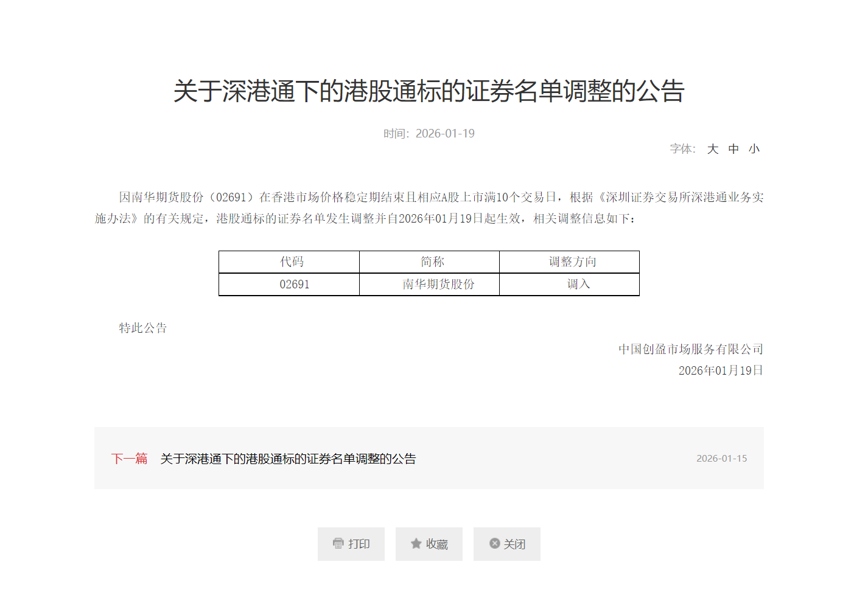Click the stock code 02691 in the table
868x604 pixels.
pos(294,283)
